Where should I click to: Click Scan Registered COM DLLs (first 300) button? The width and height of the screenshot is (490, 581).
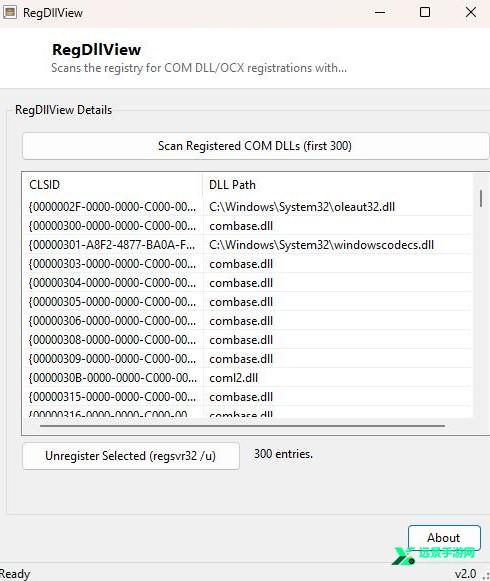(x=256, y=146)
